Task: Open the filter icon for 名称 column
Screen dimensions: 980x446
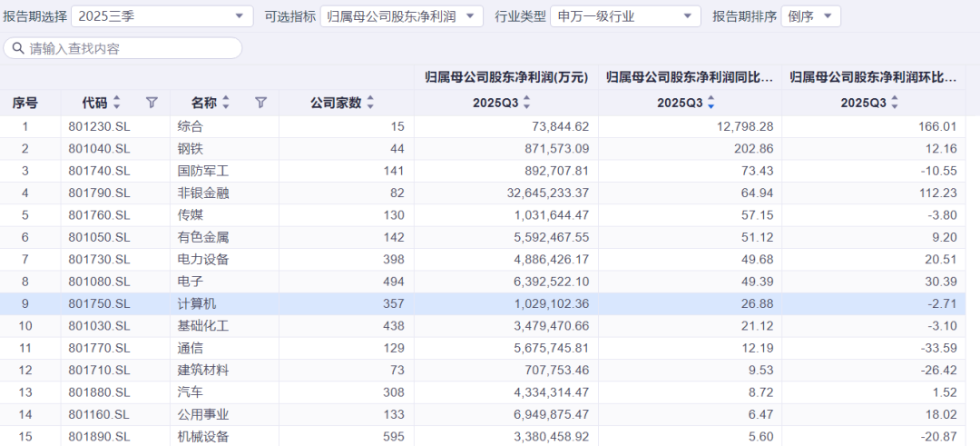Action: [261, 104]
